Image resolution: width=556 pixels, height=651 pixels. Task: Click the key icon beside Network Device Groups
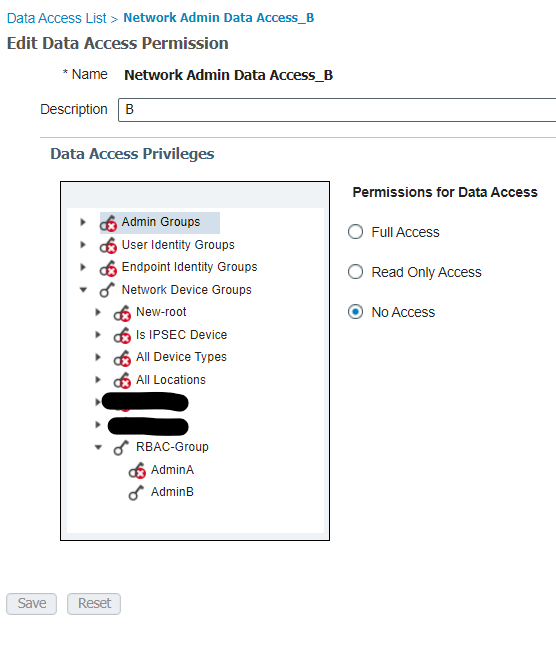tap(107, 290)
